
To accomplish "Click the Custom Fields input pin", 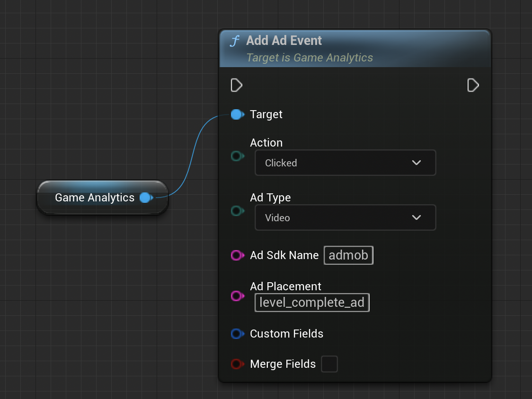I will (237, 334).
